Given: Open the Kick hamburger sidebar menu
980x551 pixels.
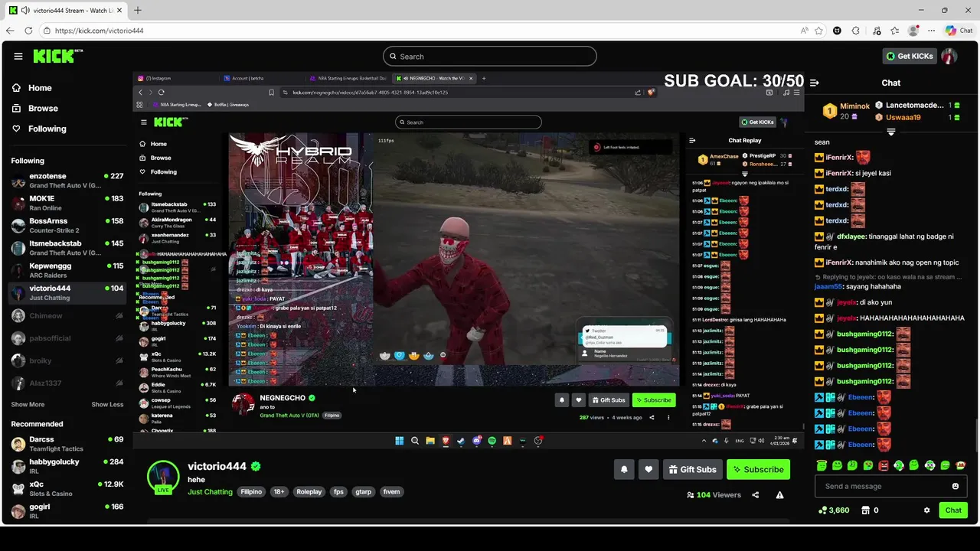Looking at the screenshot, I should tap(18, 56).
